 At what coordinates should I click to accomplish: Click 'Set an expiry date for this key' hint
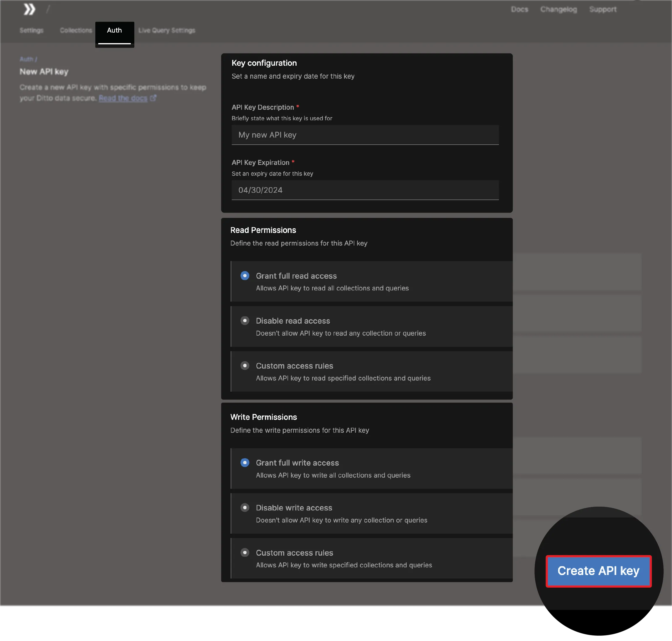point(272,174)
